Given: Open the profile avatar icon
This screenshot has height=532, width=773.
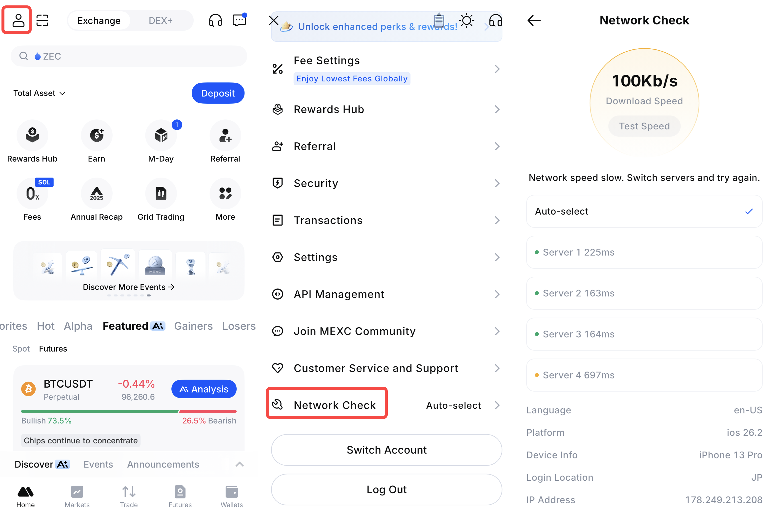Looking at the screenshot, I should [18, 20].
